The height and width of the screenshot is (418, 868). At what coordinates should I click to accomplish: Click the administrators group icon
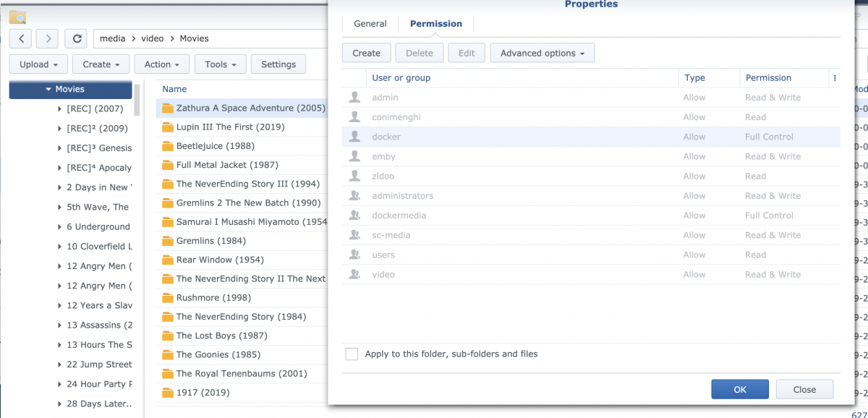pos(354,196)
